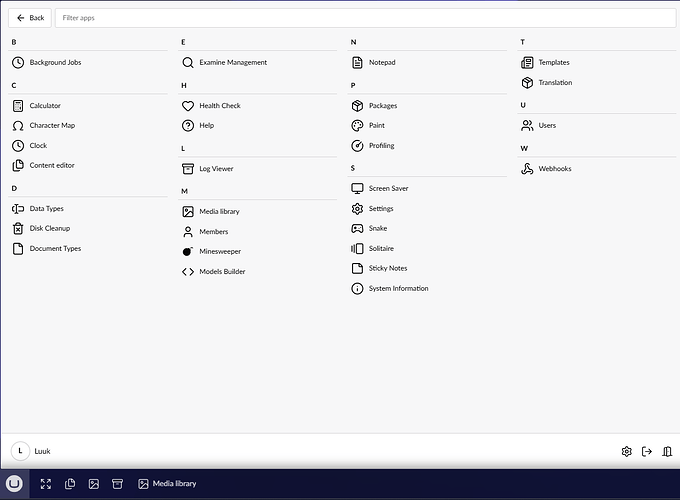Launch the Paint palette icon
The image size is (680, 500).
point(357,126)
